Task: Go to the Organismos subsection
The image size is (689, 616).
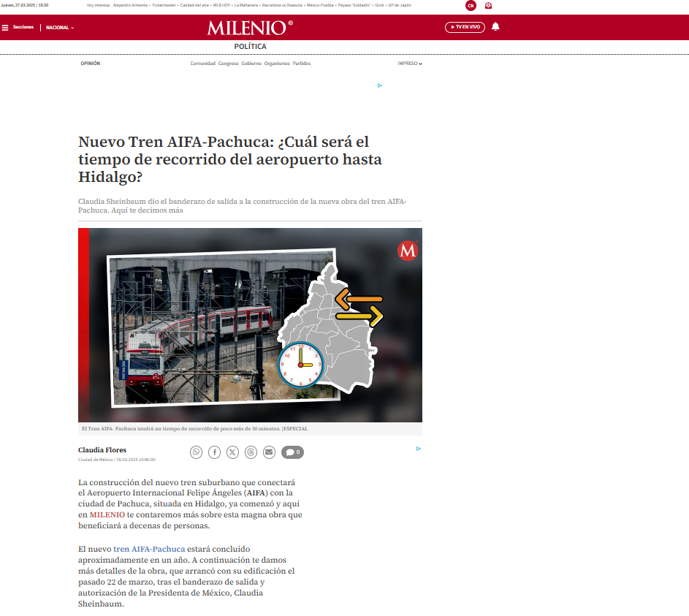Action: [x=277, y=64]
